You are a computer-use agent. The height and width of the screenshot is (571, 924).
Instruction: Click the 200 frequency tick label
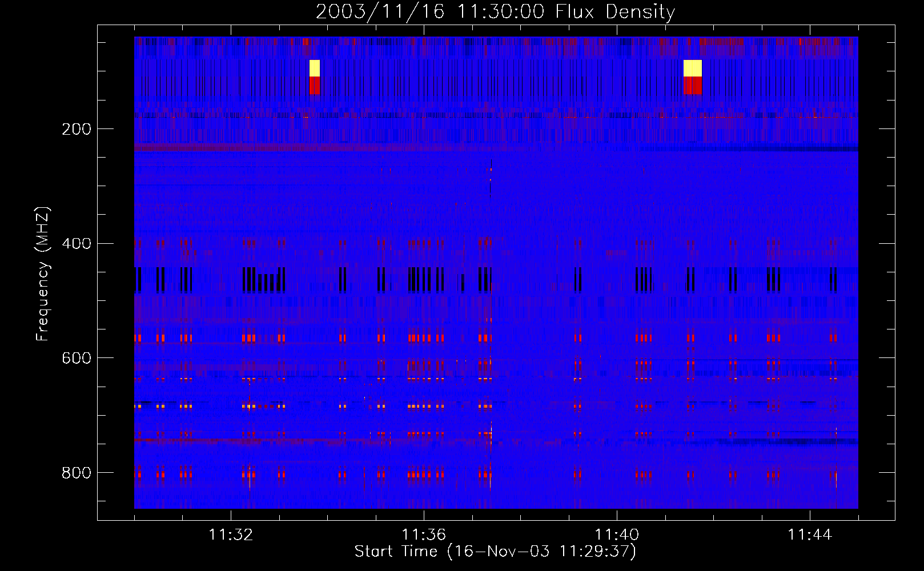(77, 129)
